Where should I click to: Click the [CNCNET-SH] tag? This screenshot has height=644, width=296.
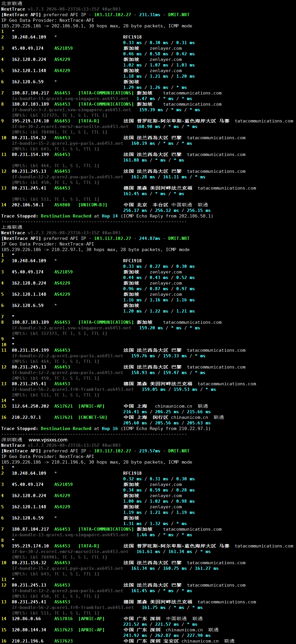[x=93, y=417]
